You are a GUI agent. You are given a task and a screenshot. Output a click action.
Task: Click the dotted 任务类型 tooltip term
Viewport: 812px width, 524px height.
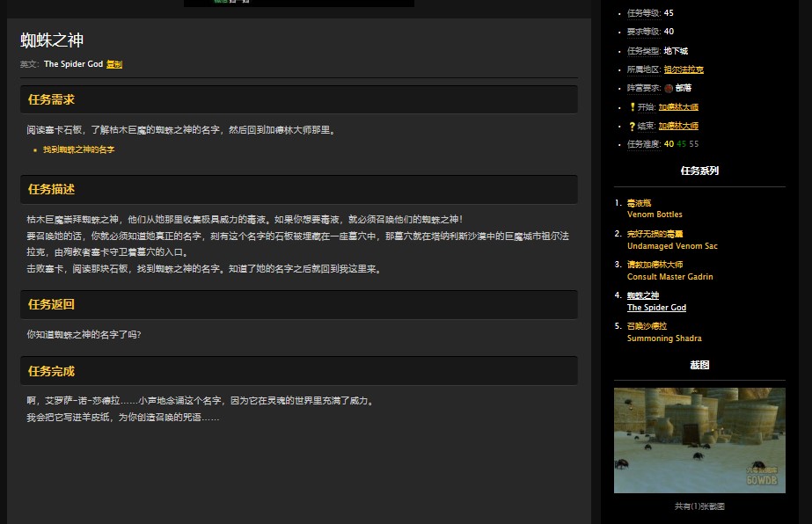(x=643, y=51)
